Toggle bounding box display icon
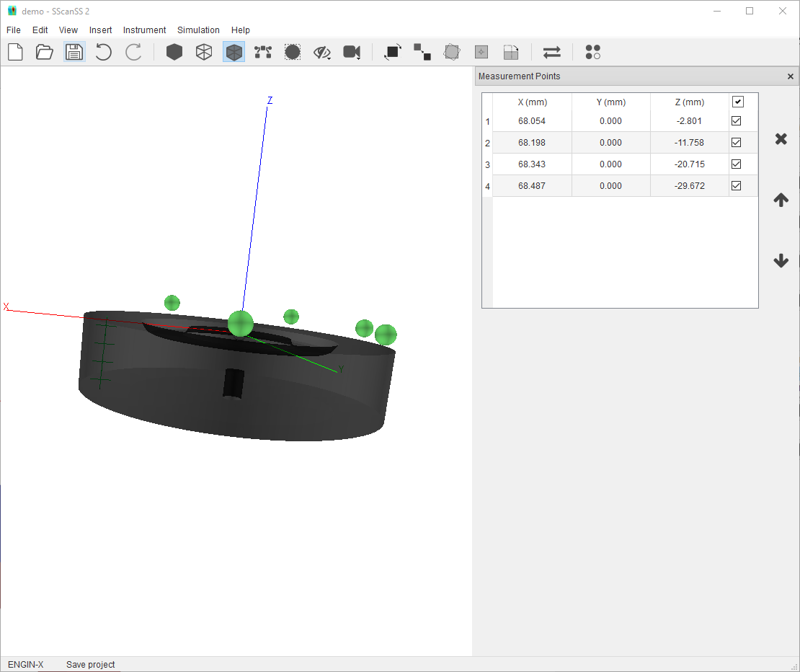 [x=293, y=52]
